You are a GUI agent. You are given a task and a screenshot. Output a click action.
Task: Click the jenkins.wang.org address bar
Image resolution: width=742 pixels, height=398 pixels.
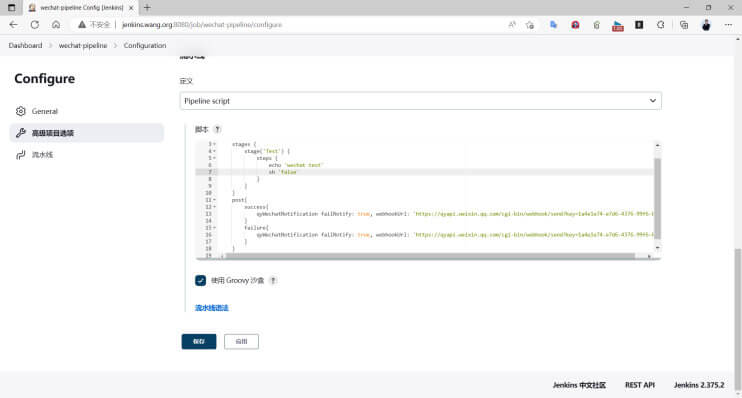pos(202,25)
